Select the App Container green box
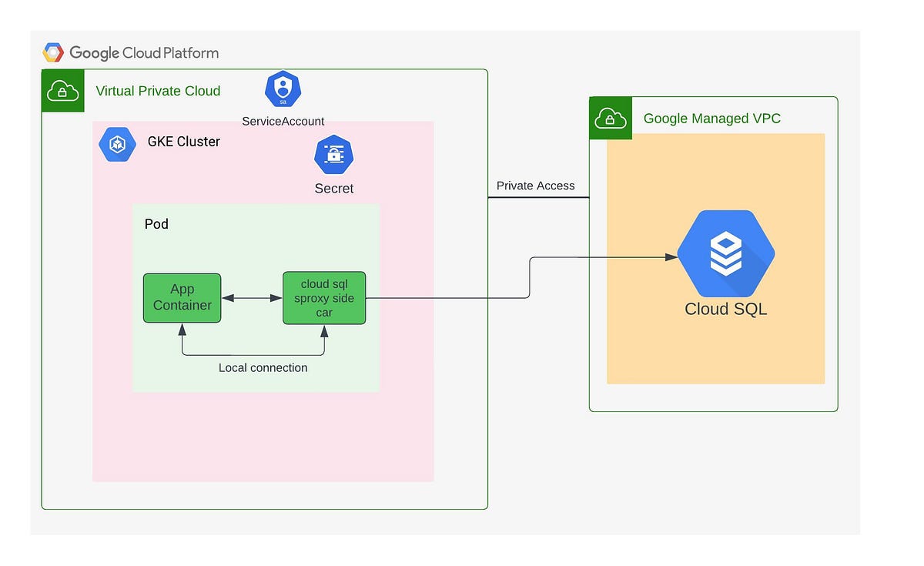924x566 pixels. [x=182, y=298]
